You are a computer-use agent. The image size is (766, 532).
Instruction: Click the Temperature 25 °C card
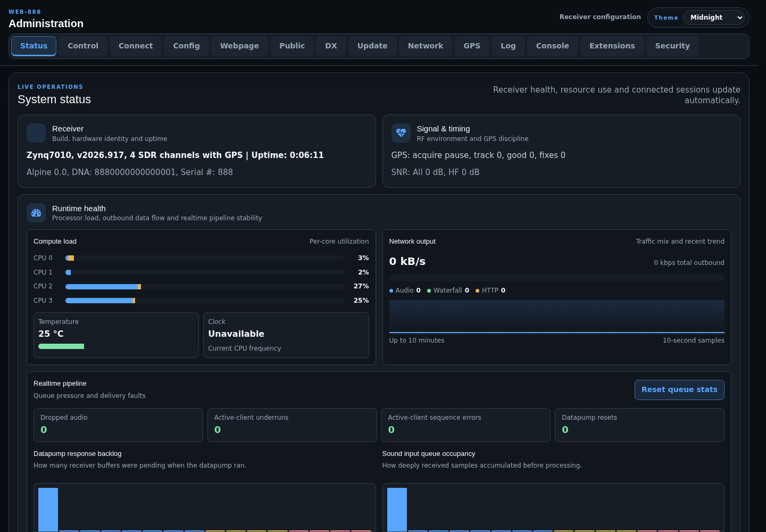[116, 335]
